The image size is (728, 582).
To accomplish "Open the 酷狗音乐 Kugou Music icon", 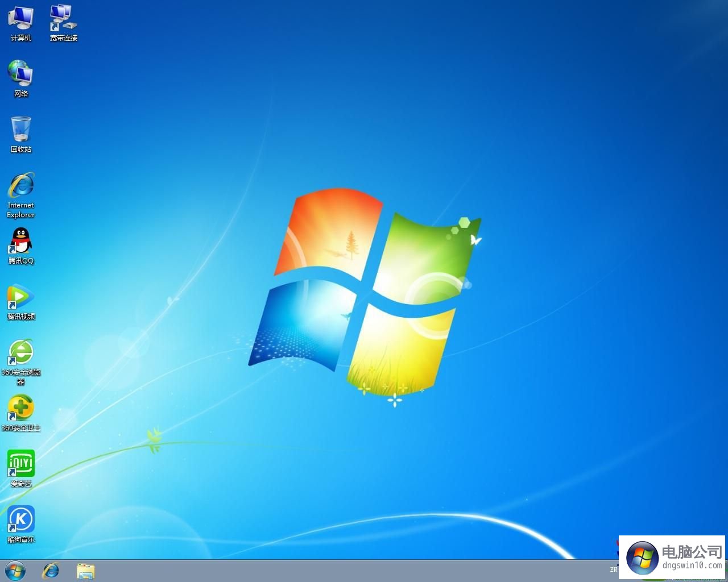I will (x=20, y=518).
